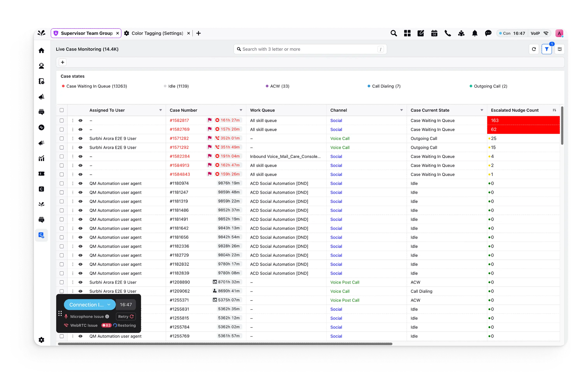Screen dimensions: 588x382
Task: Click the red 163 nudge count cell
Action: [523, 121]
